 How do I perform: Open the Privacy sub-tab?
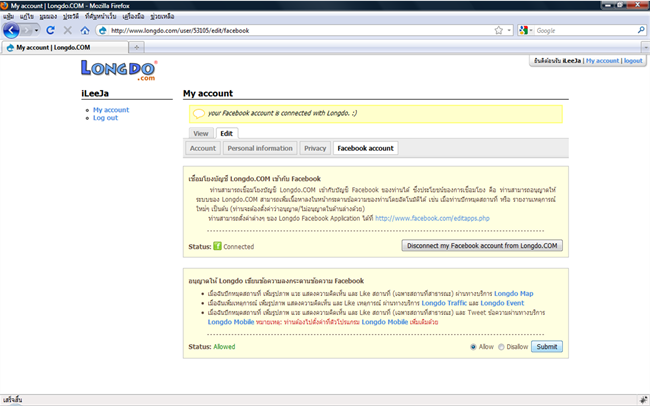tap(315, 148)
